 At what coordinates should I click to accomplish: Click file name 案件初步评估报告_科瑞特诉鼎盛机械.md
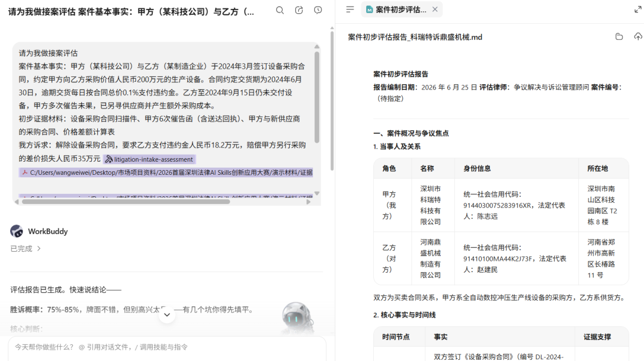pos(415,37)
